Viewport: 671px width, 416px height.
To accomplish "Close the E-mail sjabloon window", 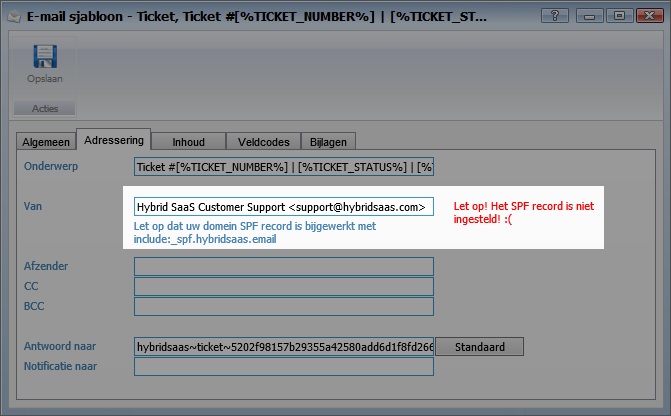I will [x=646, y=15].
